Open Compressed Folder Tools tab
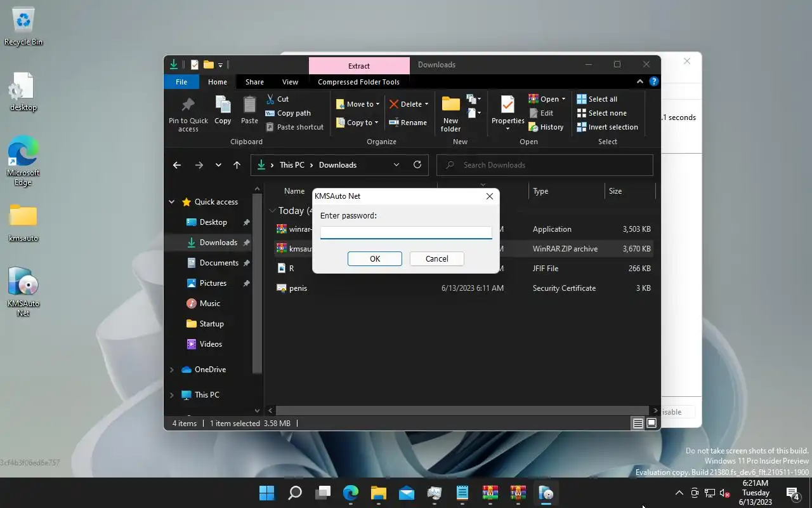Viewport: 812px width, 508px height. pyautogui.click(x=358, y=82)
